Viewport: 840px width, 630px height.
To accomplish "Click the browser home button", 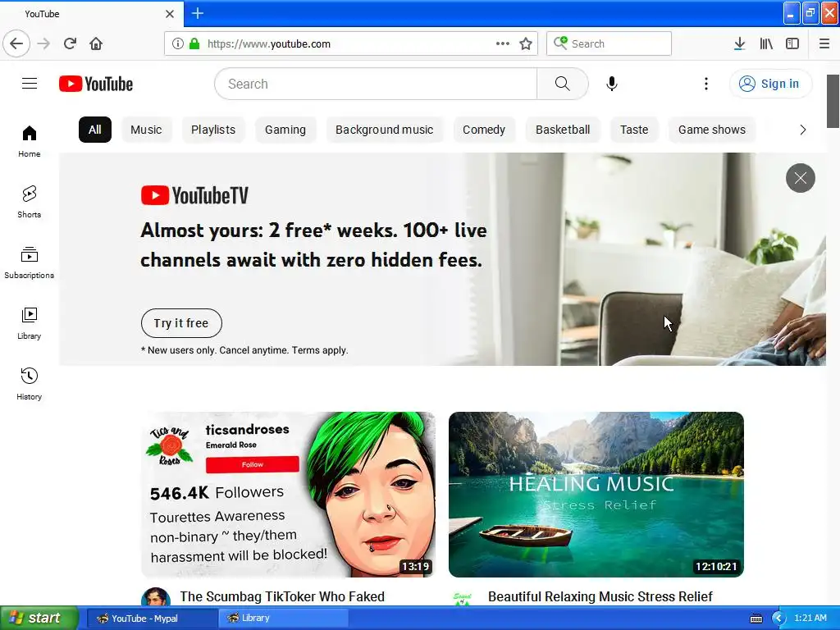I will coord(96,43).
